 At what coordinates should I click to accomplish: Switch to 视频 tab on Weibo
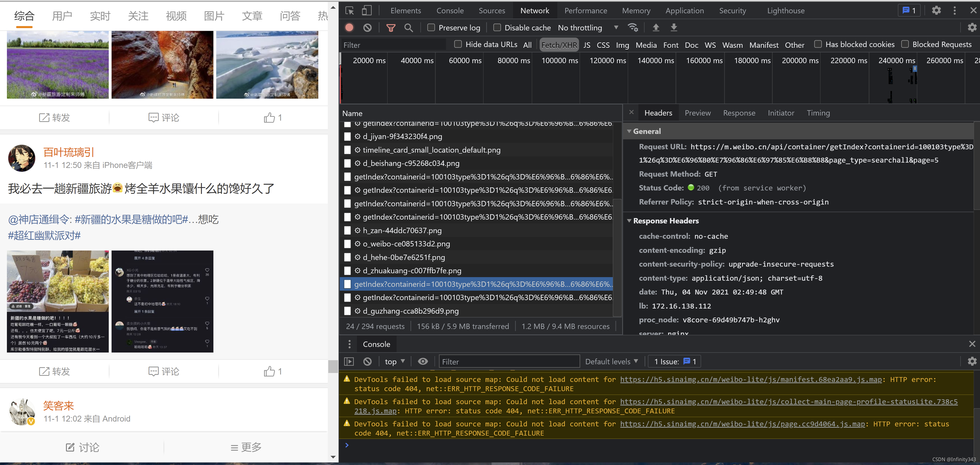click(x=176, y=16)
